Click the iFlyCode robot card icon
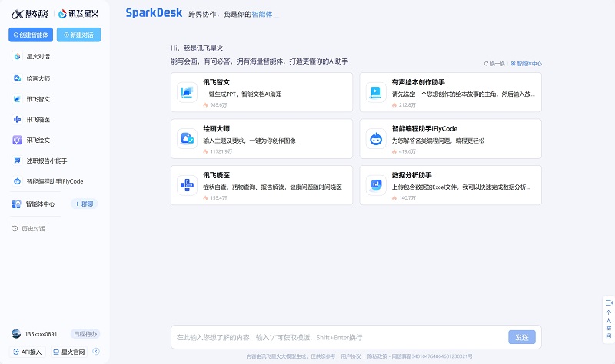 pyautogui.click(x=376, y=139)
